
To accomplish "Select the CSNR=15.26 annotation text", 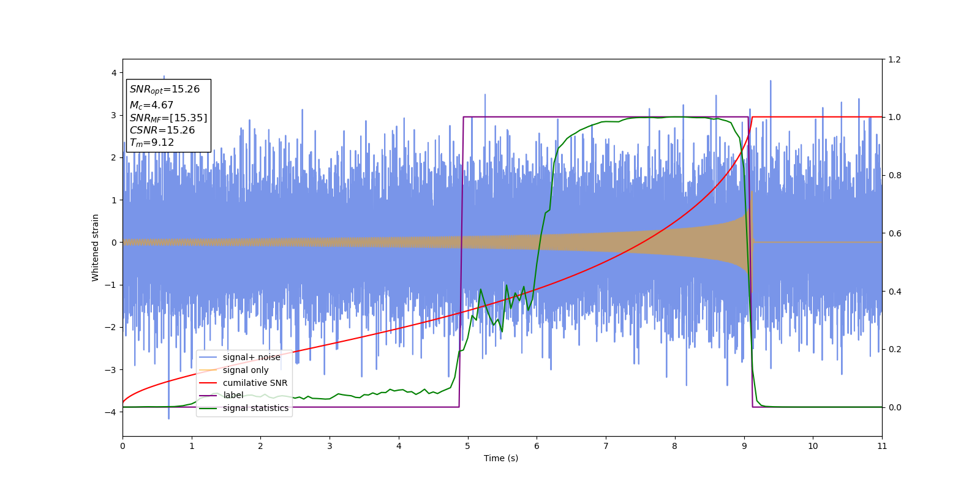I will click(x=162, y=130).
